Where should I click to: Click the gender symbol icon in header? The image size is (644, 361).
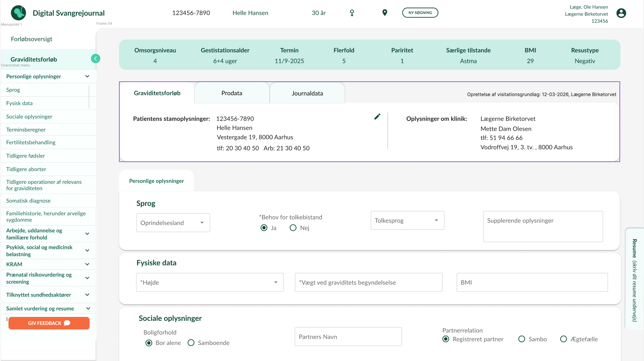click(x=352, y=13)
